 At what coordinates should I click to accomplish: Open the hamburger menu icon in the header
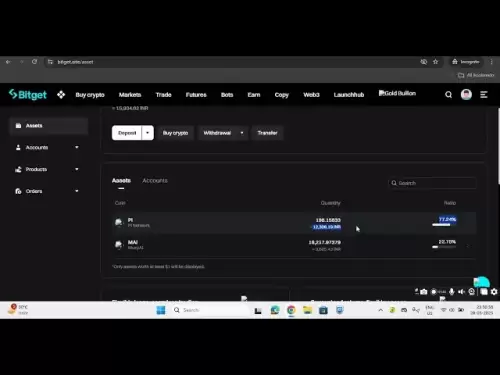[x=484, y=95]
